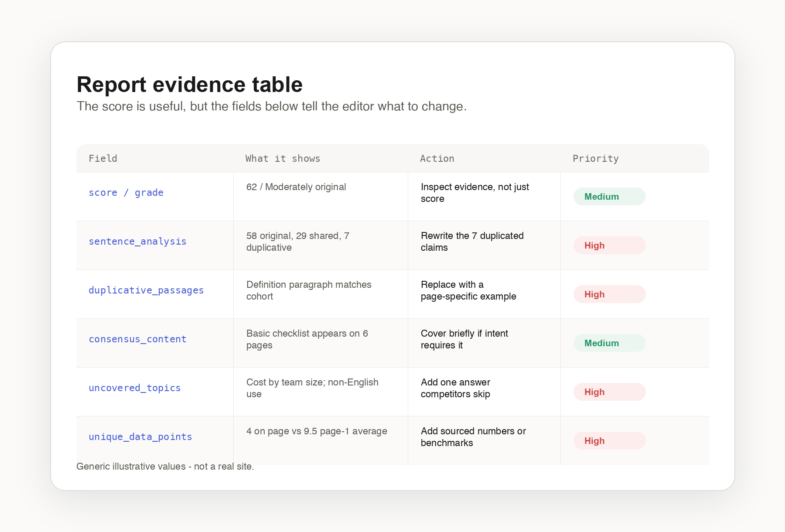Screen dimensions: 785x532
Task: Click the 'Generic illustrative values' footnote
Action: [x=165, y=467]
